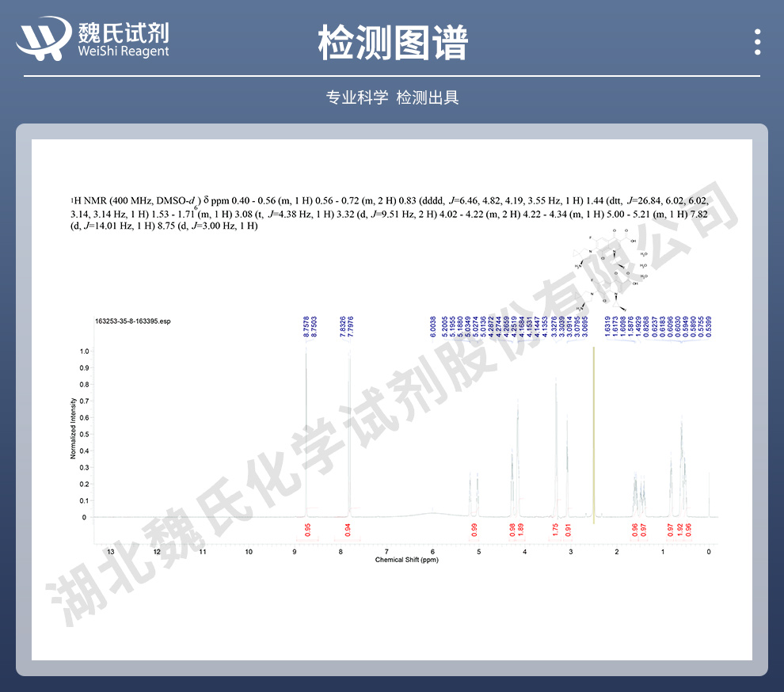Open the three-dot menu icon
Image resolution: width=784 pixels, height=692 pixels.
[758, 42]
